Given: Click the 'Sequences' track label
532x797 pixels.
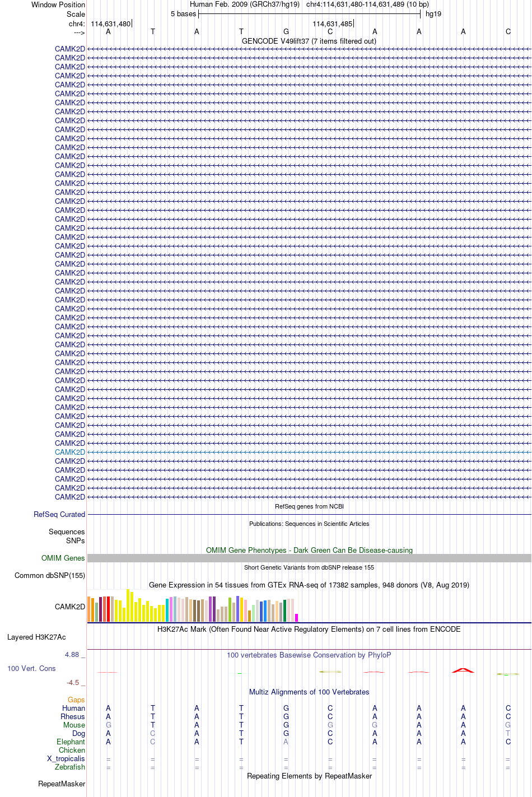Looking at the screenshot, I should pos(67,532).
